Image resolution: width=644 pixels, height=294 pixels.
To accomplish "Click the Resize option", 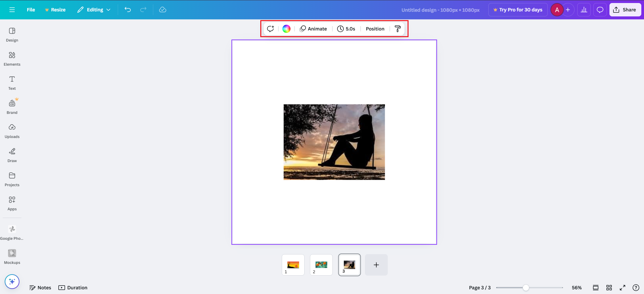I will pyautogui.click(x=55, y=10).
